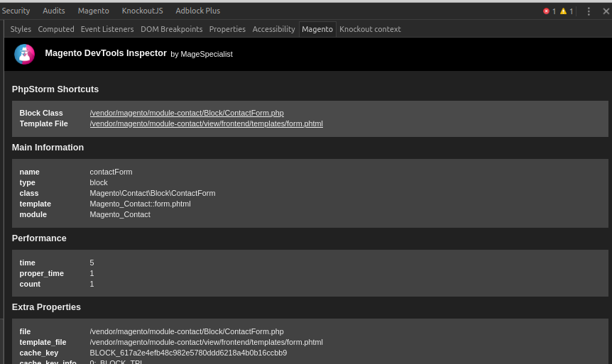Image resolution: width=612 pixels, height=364 pixels.
Task: Click the 'template_file' label
Action: 43,342
